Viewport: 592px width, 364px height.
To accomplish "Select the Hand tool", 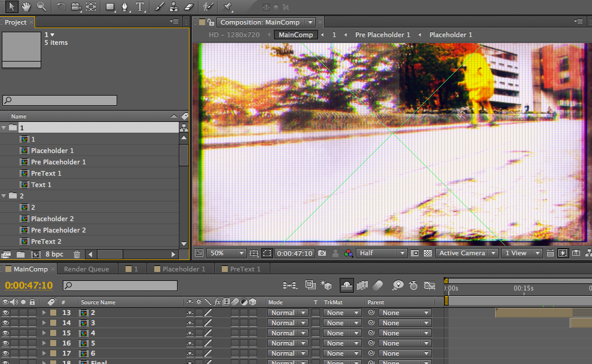I will click(27, 7).
